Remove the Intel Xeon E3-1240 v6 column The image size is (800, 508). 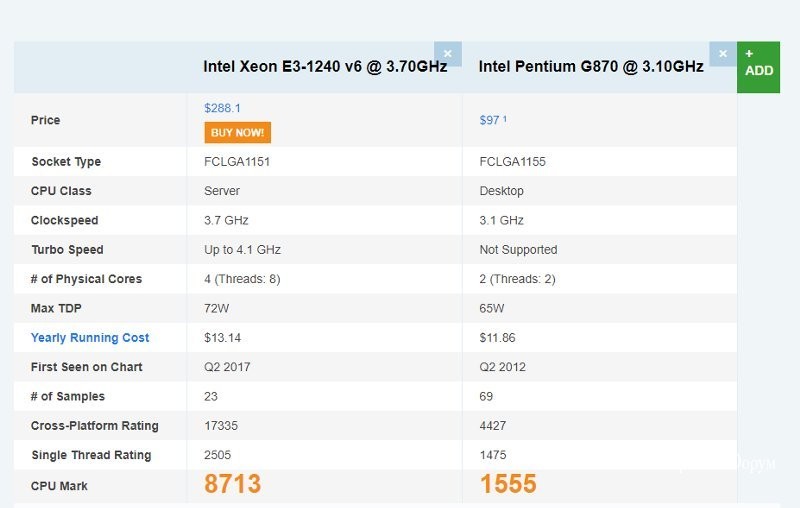(447, 54)
